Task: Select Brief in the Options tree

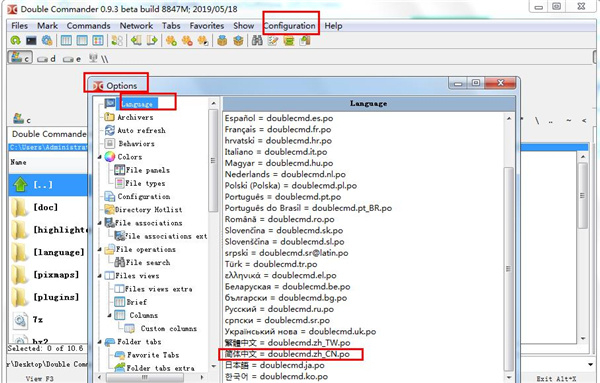Action: [x=137, y=302]
